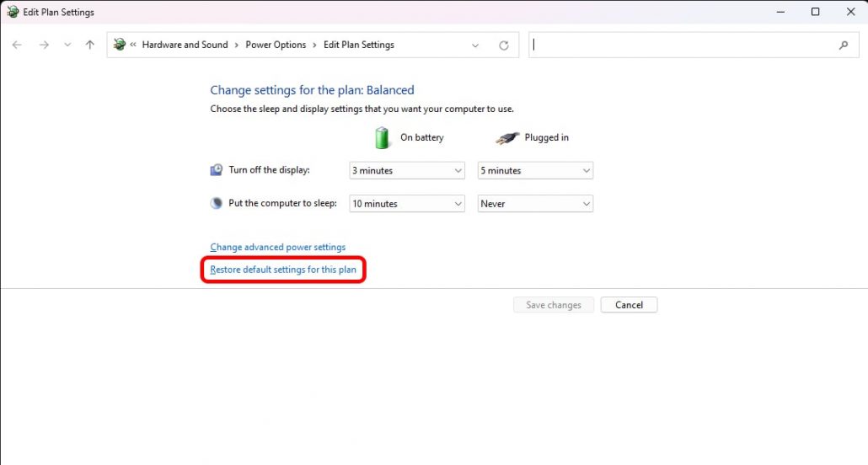Open plugged in sleep dropdown showing Never

point(535,204)
